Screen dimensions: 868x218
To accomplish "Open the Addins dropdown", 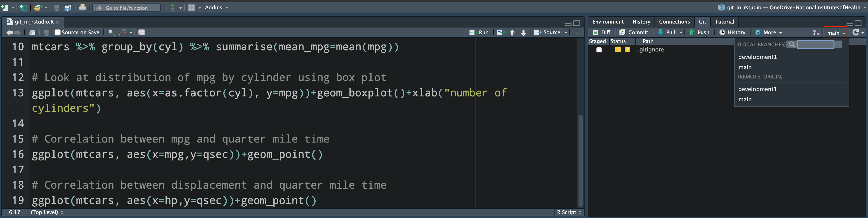I will point(216,7).
